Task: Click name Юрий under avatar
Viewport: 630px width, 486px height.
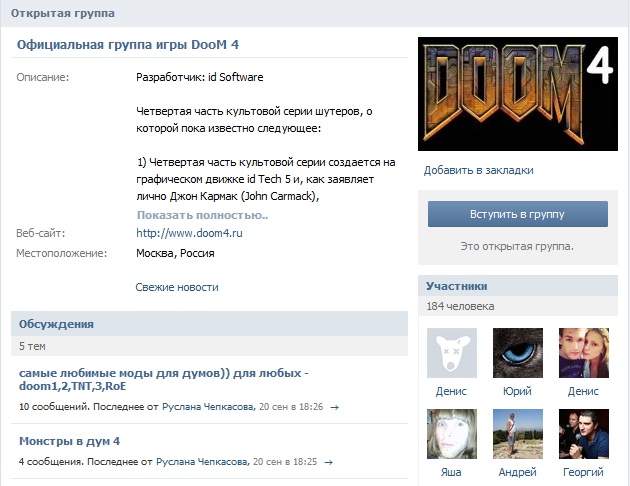Action: (x=518, y=391)
